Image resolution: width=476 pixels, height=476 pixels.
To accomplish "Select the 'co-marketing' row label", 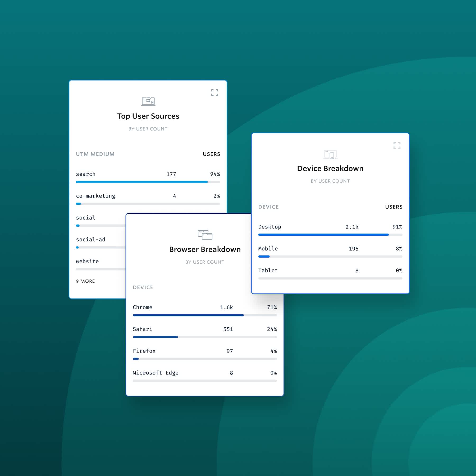I will pyautogui.click(x=95, y=196).
